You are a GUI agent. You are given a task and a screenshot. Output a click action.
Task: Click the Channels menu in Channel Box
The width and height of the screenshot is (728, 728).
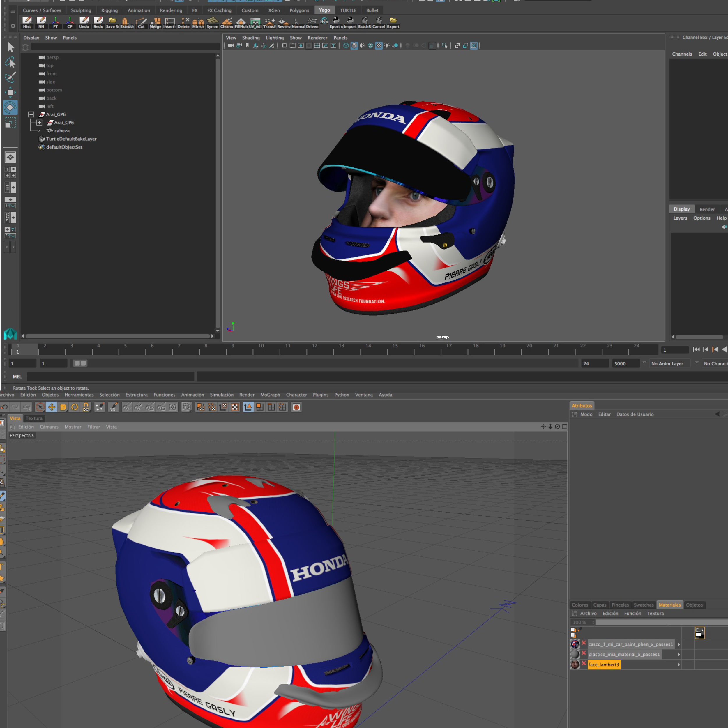682,54
